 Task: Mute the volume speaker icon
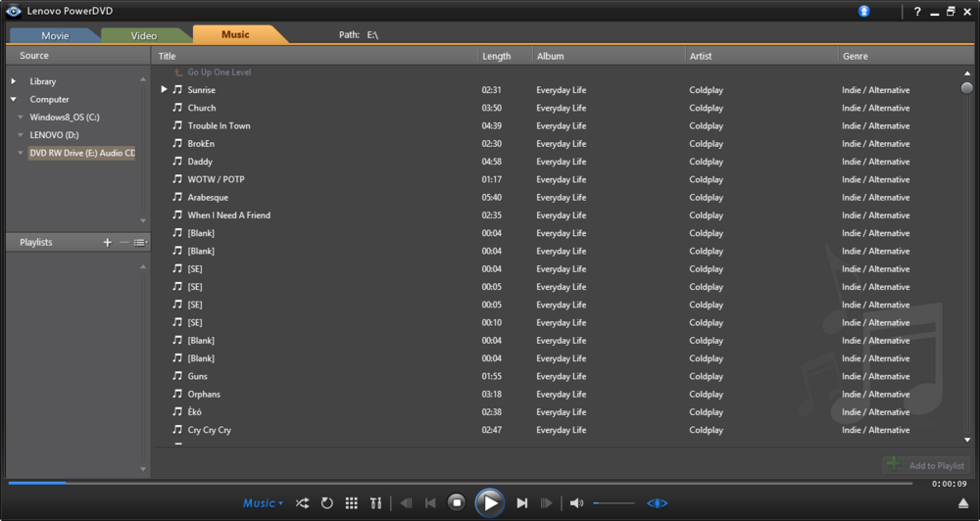[x=576, y=503]
